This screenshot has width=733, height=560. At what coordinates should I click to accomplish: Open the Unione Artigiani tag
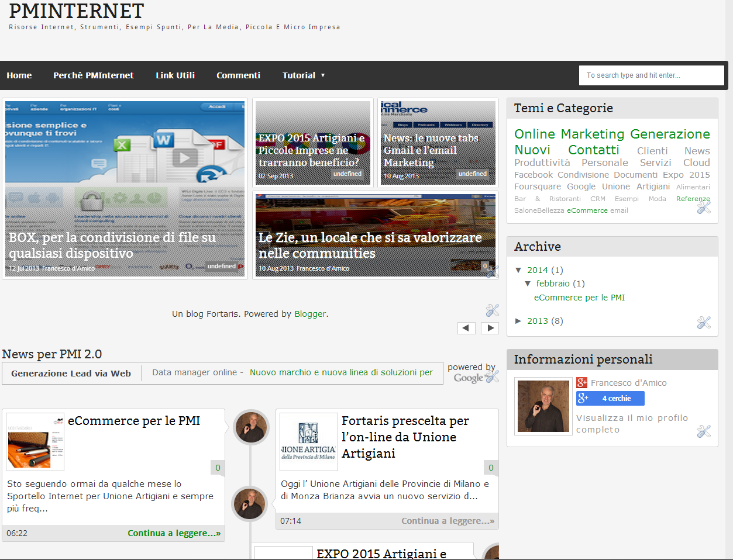point(636,186)
